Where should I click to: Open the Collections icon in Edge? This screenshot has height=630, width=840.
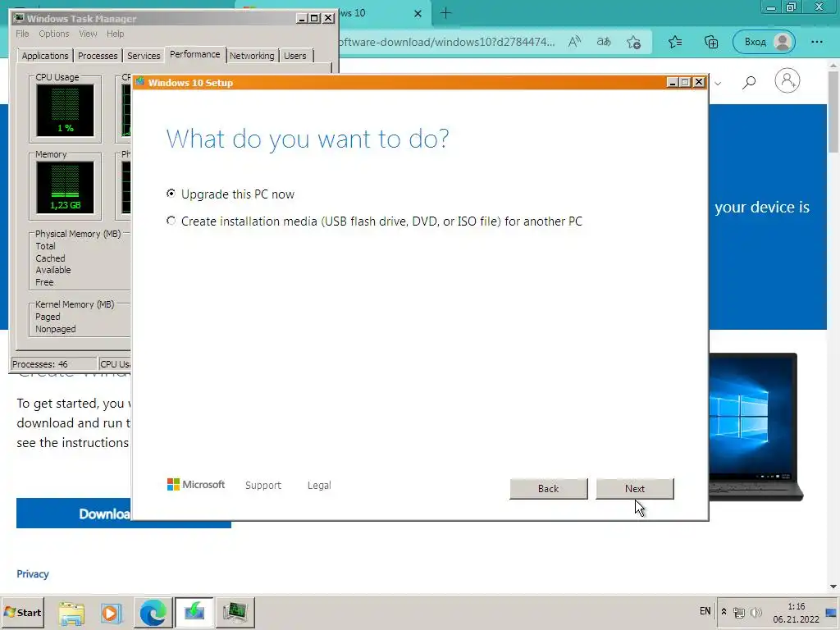pyautogui.click(x=711, y=42)
